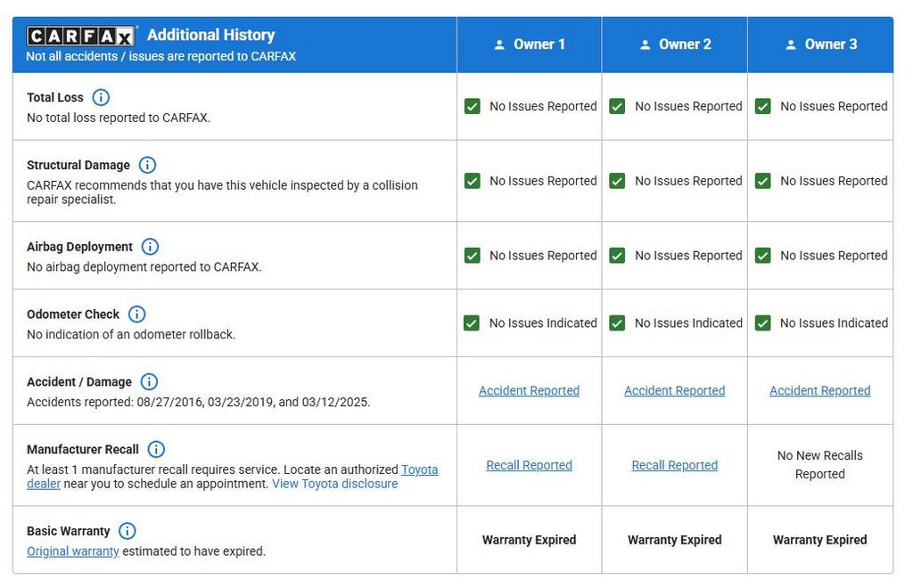The width and height of the screenshot is (913, 588).
Task: Select the Owner 2 column header
Action: (675, 45)
